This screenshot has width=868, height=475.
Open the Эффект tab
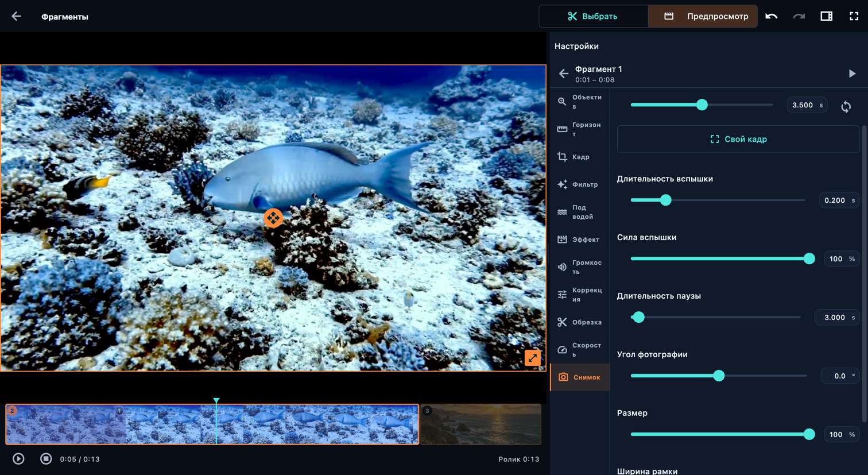click(580, 240)
